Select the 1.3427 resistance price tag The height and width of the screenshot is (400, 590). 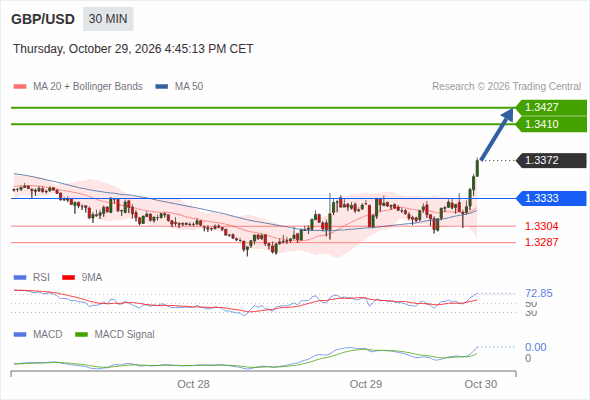(x=551, y=107)
